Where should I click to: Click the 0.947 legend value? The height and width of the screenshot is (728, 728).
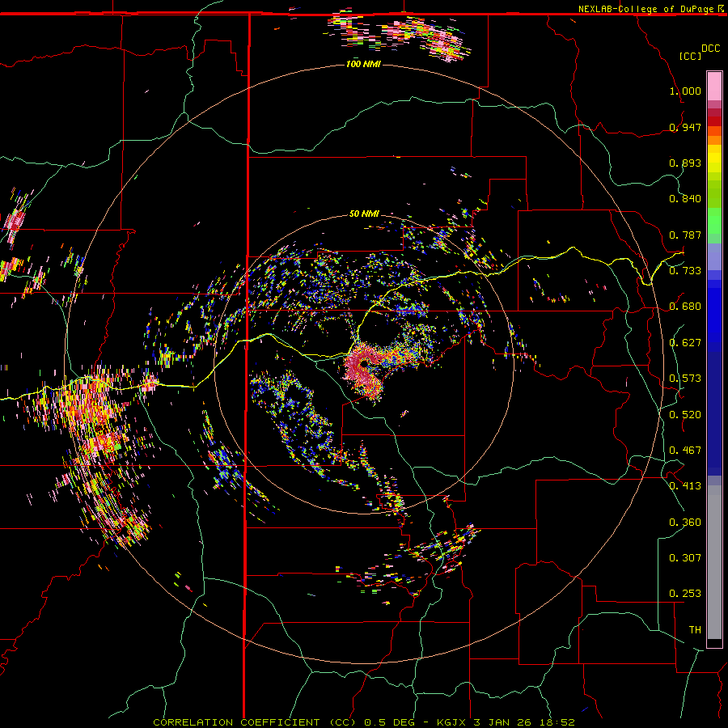685,127
